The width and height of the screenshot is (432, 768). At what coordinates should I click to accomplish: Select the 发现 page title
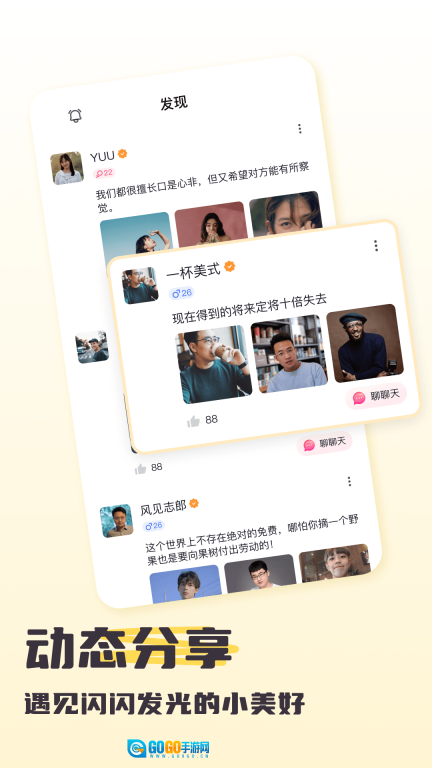(174, 103)
